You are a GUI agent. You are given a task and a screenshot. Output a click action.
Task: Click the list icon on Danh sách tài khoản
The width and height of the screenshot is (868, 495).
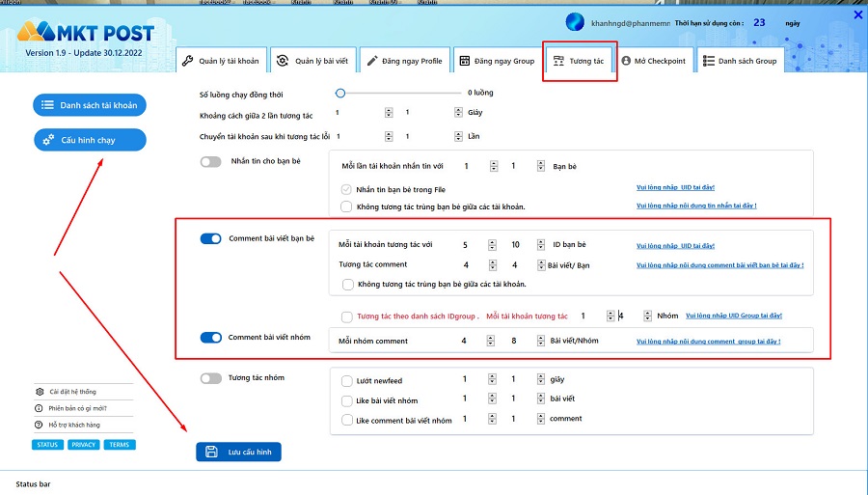(47, 105)
